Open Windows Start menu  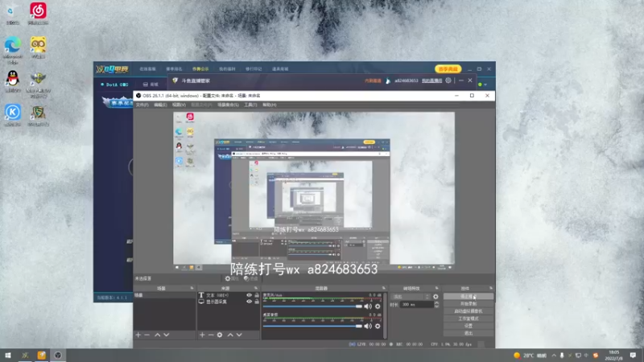tap(8, 355)
